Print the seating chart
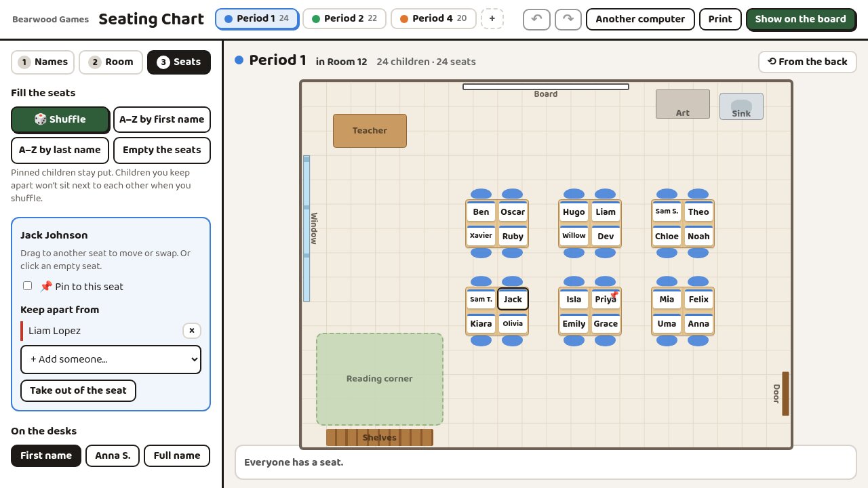The image size is (868, 488). (720, 19)
